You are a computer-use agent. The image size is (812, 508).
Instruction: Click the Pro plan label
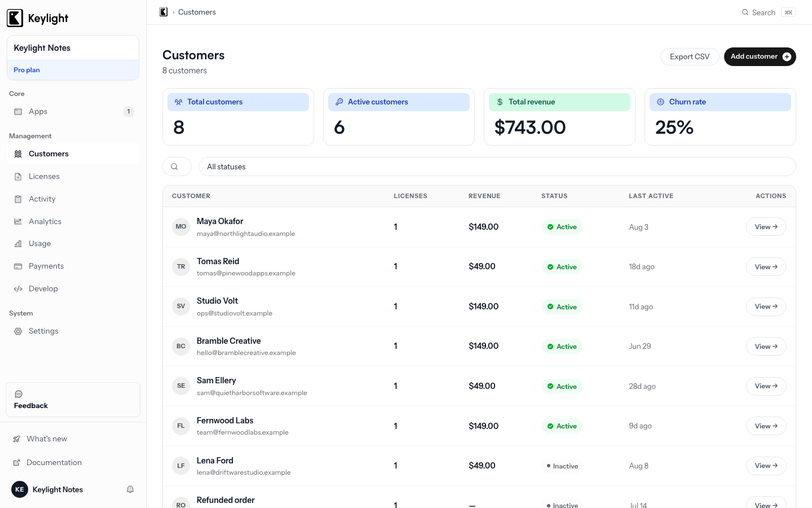[x=27, y=70]
